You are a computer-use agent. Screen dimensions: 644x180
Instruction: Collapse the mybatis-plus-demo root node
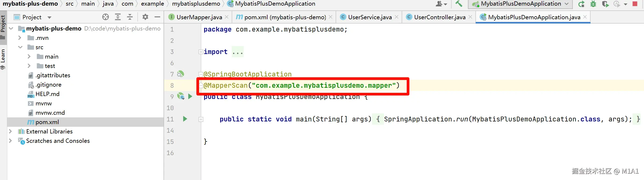pyautogui.click(x=11, y=28)
